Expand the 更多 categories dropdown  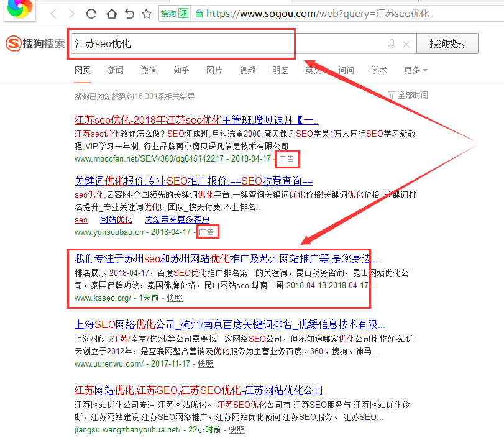click(x=416, y=70)
